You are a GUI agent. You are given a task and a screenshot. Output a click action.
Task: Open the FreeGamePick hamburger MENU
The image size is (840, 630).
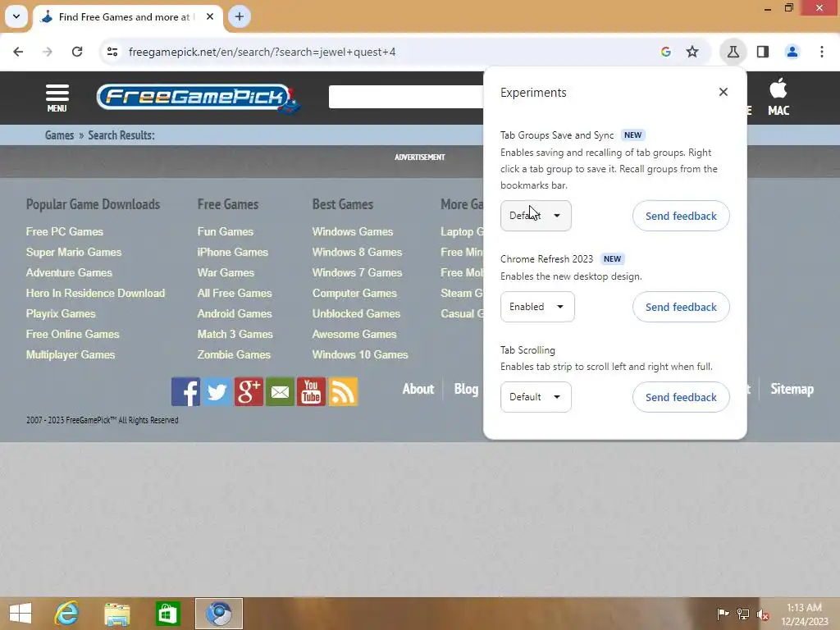(x=57, y=98)
